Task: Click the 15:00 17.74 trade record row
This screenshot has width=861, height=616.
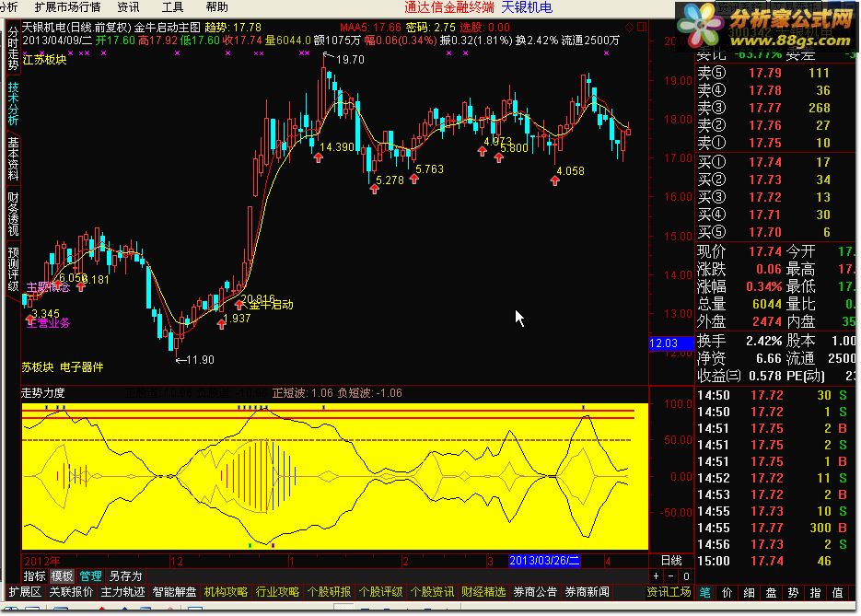Action: point(776,561)
